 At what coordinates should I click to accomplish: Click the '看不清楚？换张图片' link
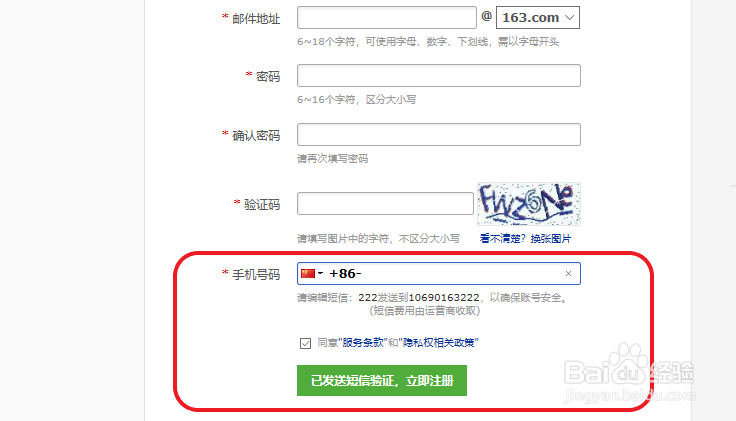525,239
